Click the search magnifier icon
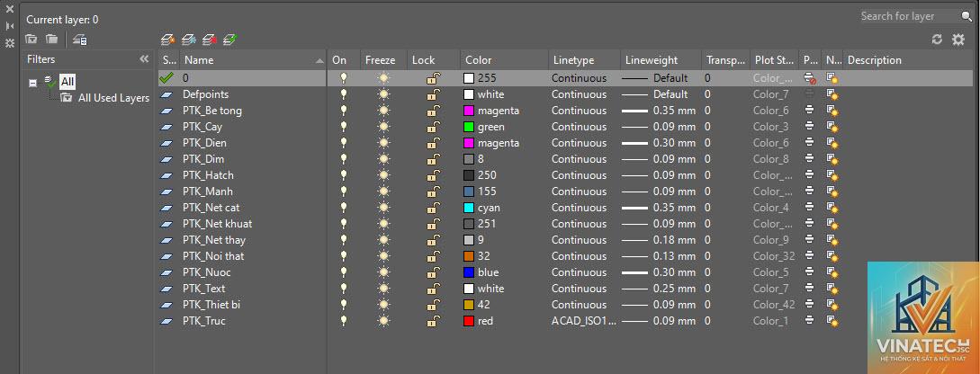 click(x=967, y=16)
